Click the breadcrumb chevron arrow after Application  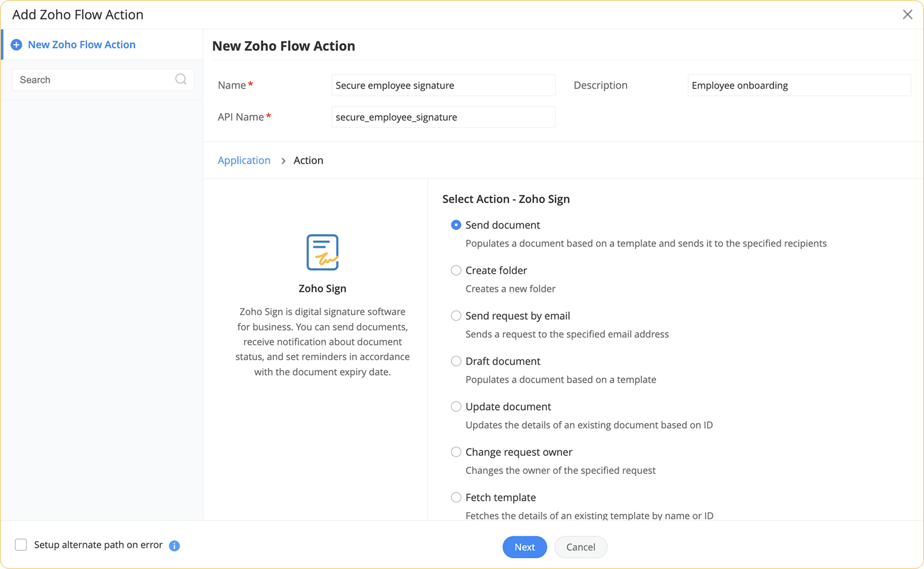coord(283,161)
